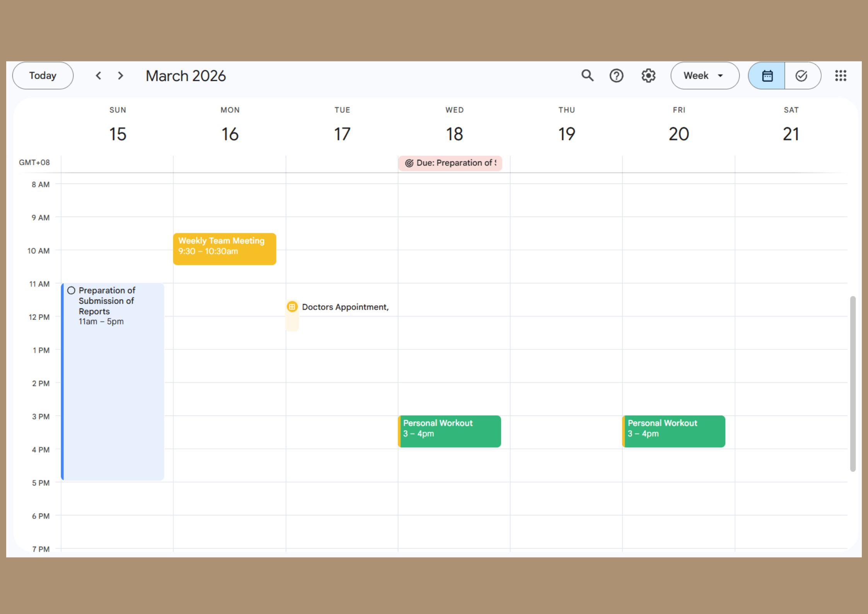868x614 pixels.
Task: Jump to Today
Action: point(43,75)
